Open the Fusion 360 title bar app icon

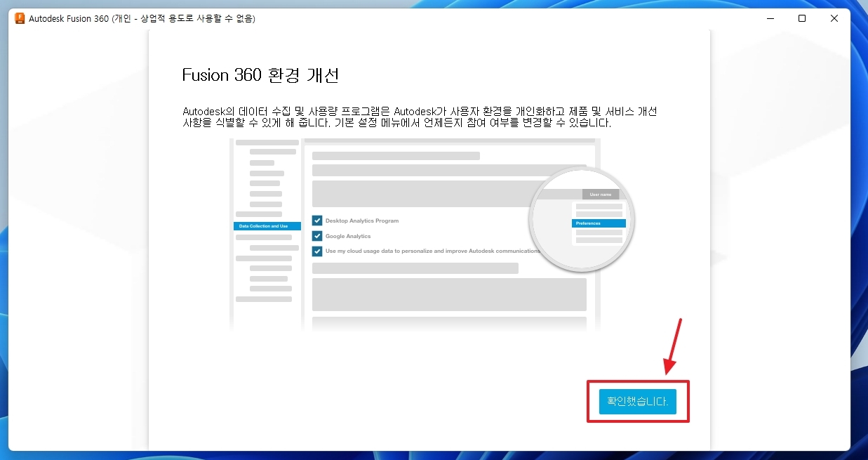point(20,18)
